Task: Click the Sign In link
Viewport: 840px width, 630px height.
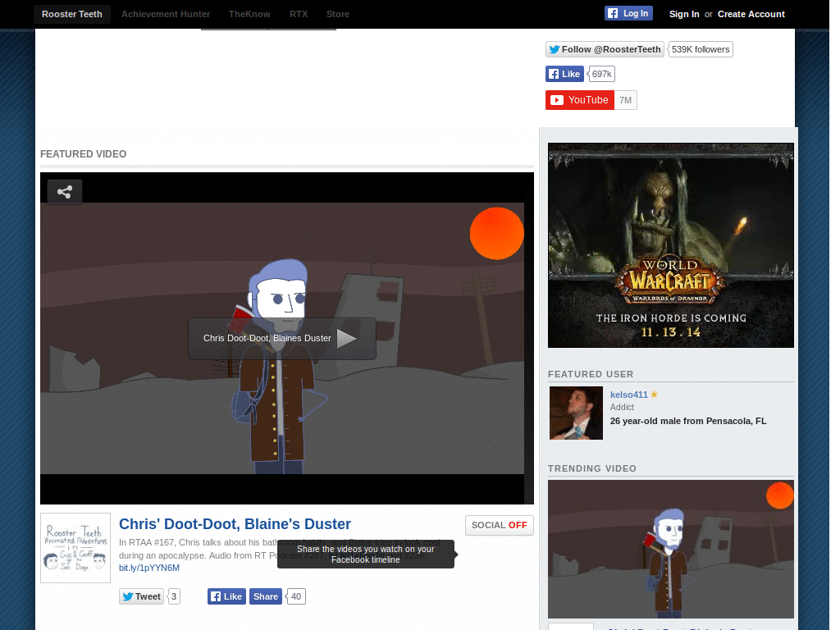Action: (x=683, y=14)
